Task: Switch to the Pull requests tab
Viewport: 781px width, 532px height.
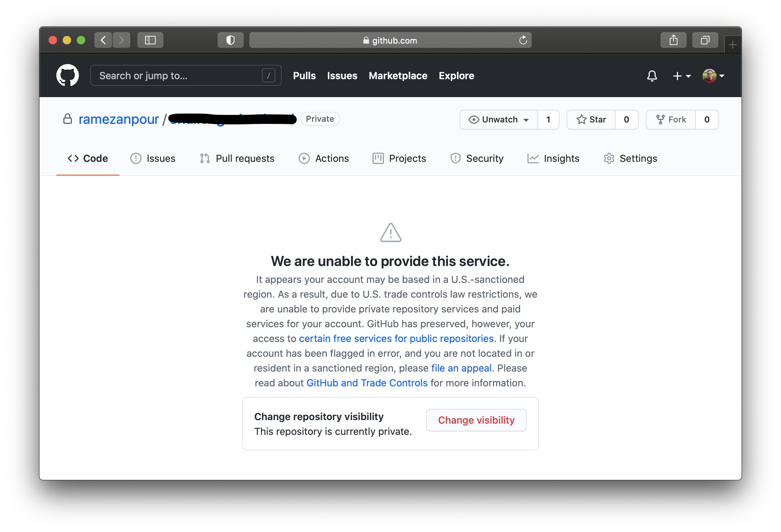Action: [237, 158]
